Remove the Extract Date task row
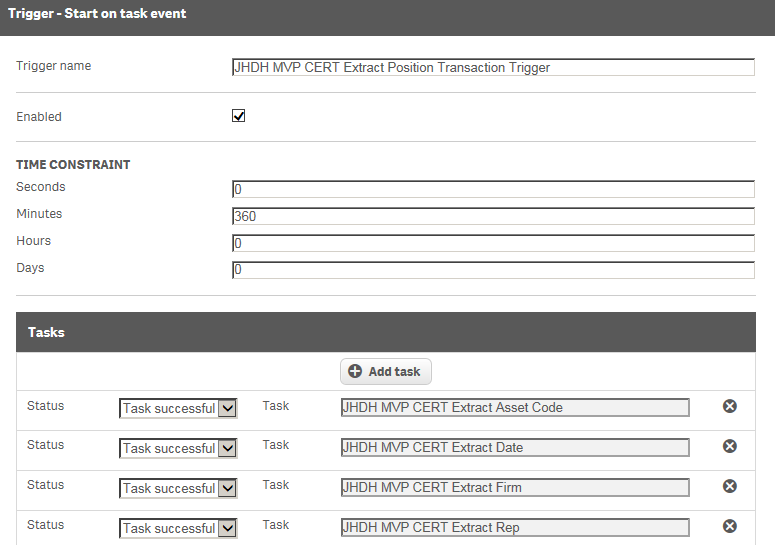 point(730,446)
